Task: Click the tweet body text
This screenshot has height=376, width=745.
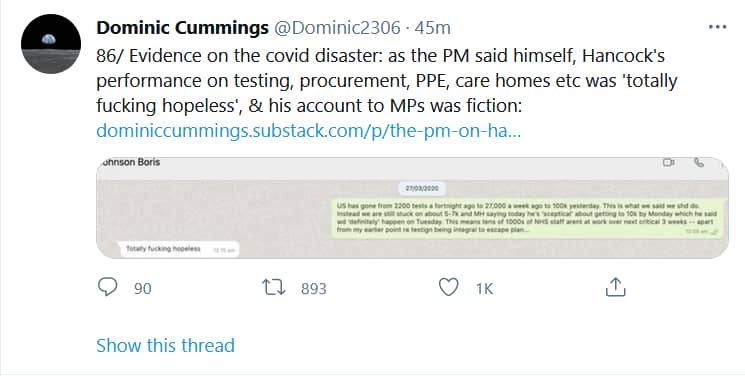Action: (387, 81)
